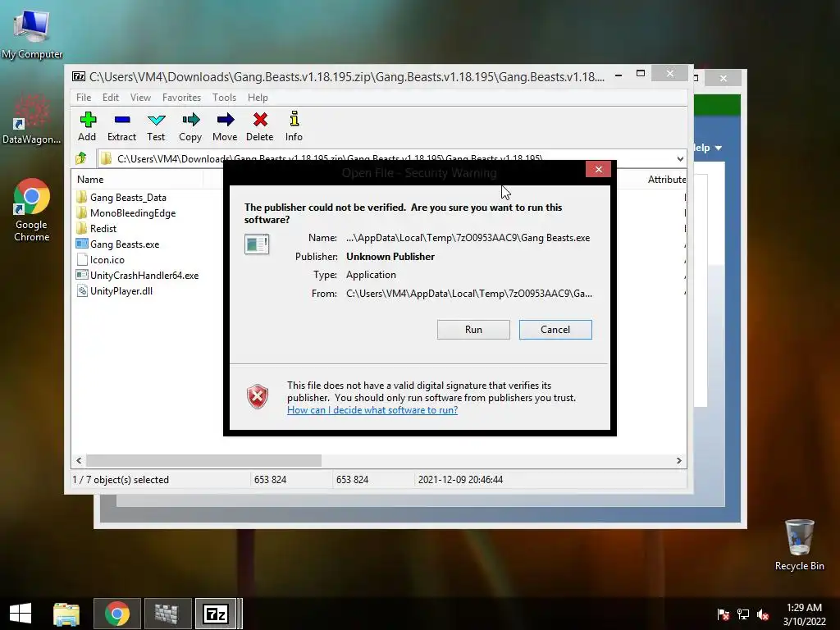Maximize the 7-Zip window
The image size is (840, 630).
click(641, 73)
